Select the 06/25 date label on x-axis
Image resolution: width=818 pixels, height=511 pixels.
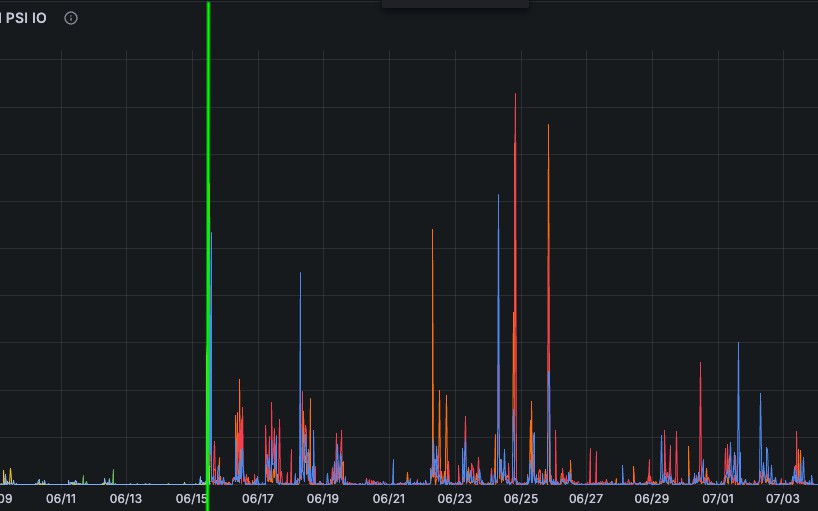click(521, 498)
